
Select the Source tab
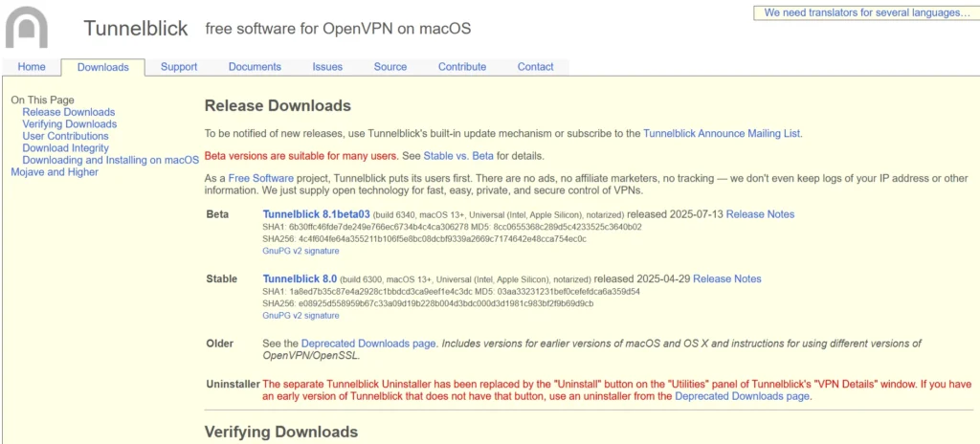(390, 67)
